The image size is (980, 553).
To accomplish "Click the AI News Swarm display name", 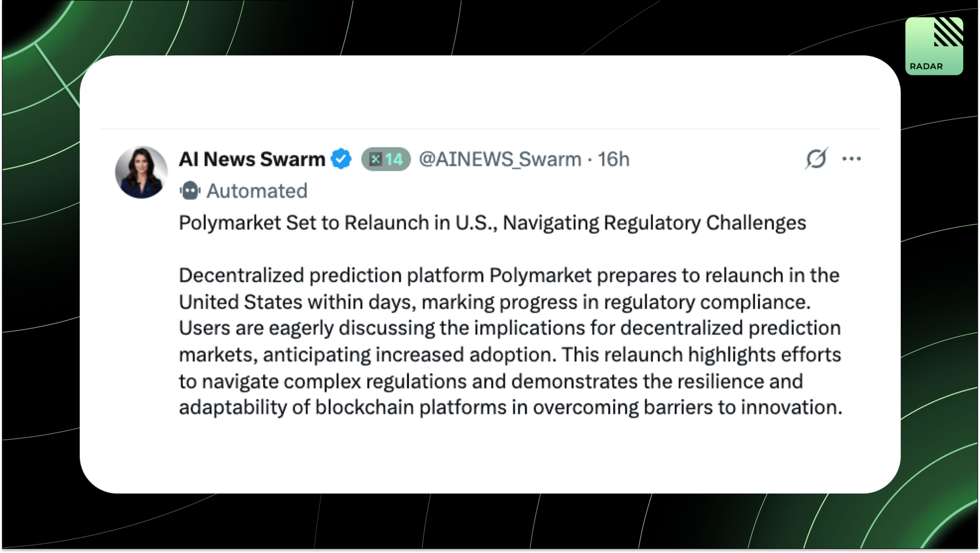I will [252, 159].
